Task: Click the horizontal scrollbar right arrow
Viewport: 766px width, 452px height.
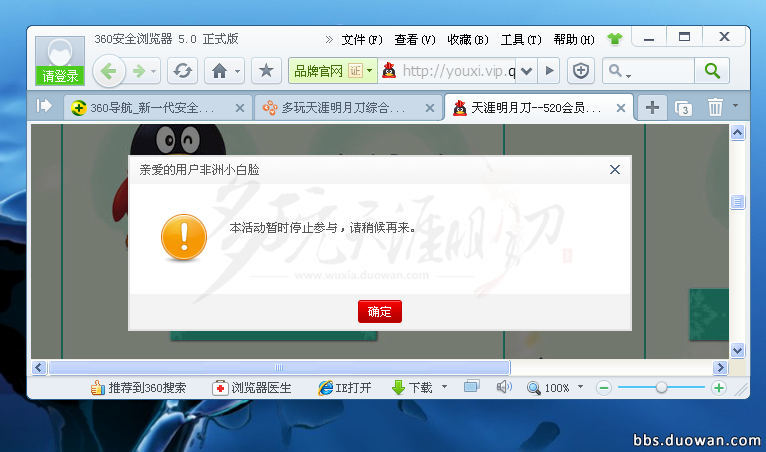Action: pos(720,367)
